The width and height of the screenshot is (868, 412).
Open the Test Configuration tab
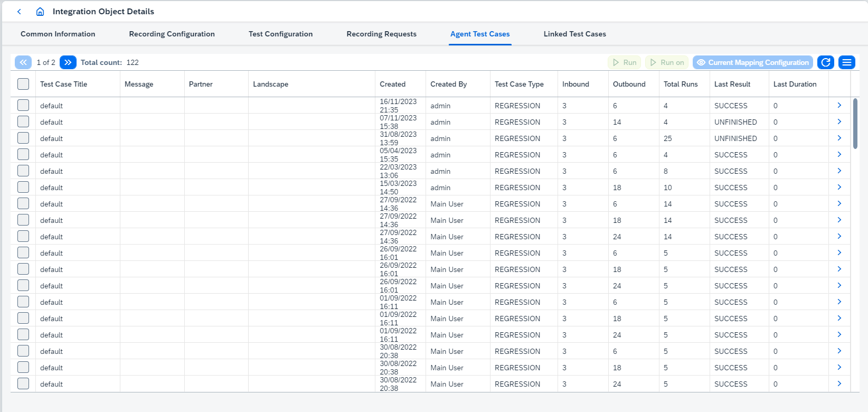(281, 34)
